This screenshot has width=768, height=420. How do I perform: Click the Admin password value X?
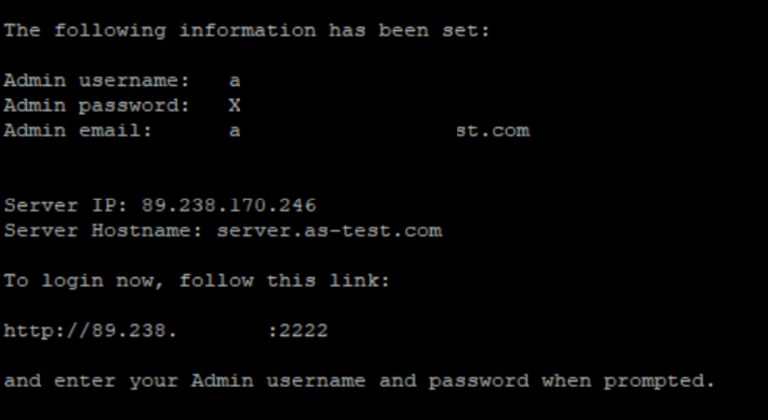(235, 105)
